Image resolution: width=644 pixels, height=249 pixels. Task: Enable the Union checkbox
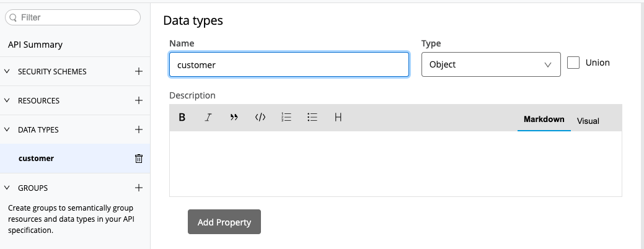[573, 63]
